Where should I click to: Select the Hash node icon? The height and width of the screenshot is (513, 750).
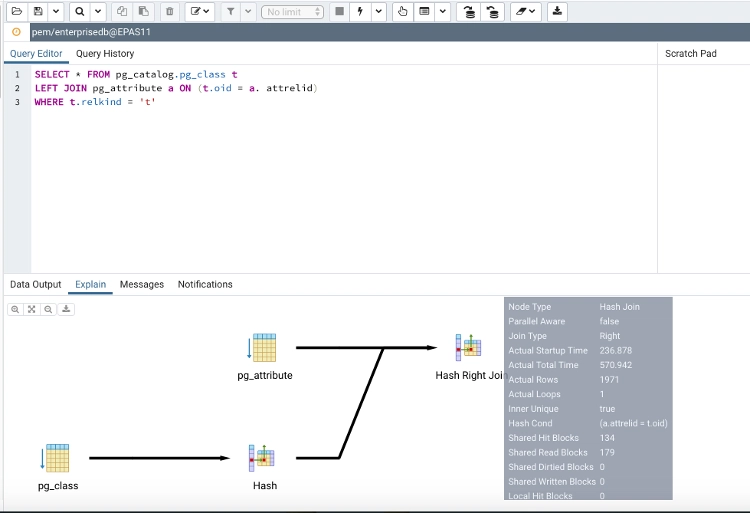pos(262,458)
